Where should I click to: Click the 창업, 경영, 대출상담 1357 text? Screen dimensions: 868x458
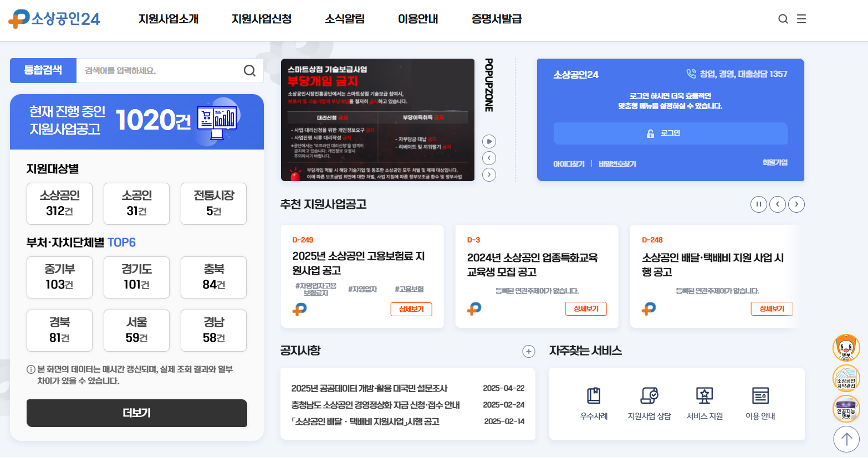743,74
